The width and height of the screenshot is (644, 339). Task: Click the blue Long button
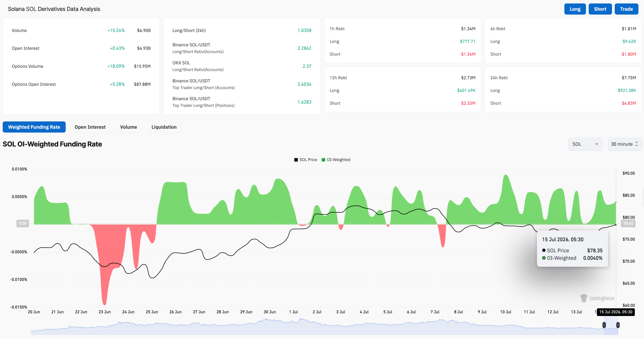coord(575,9)
